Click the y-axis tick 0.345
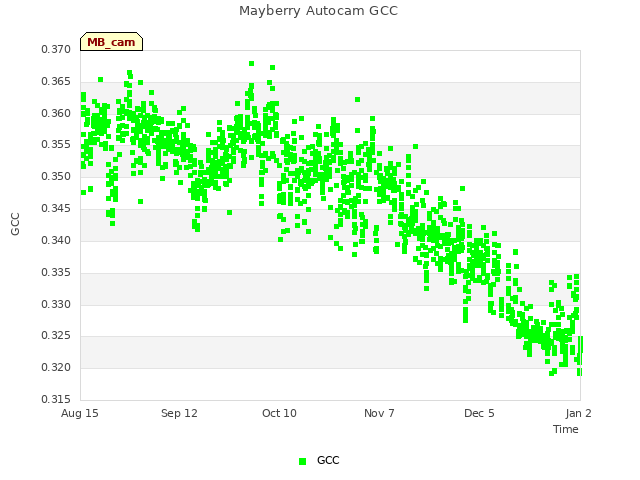 (56, 208)
